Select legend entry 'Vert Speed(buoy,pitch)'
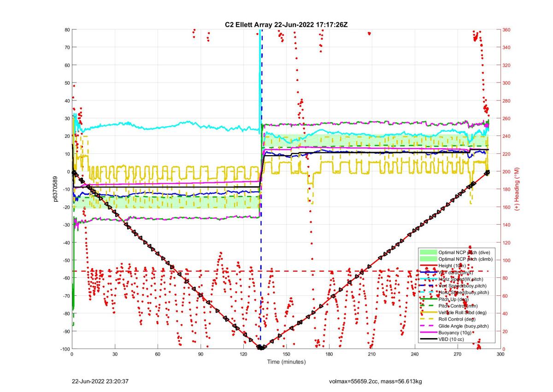This screenshot has width=553, height=392. click(x=463, y=286)
